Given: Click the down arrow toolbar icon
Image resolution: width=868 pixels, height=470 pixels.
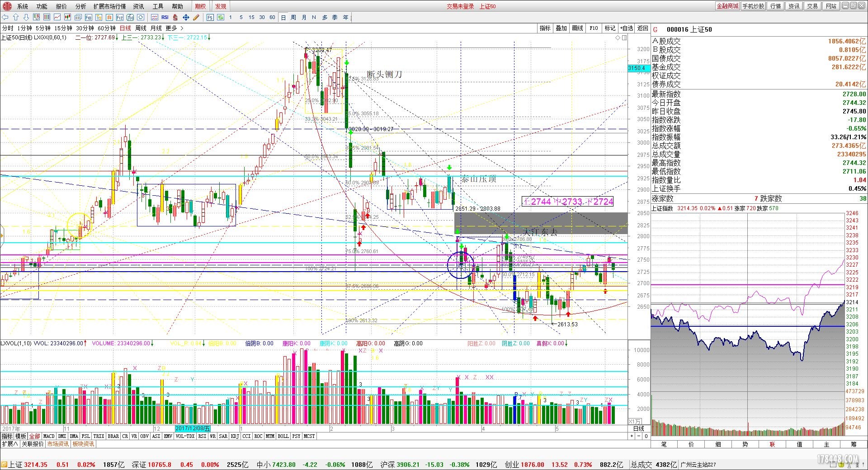Looking at the screenshot, I should coord(26,17).
